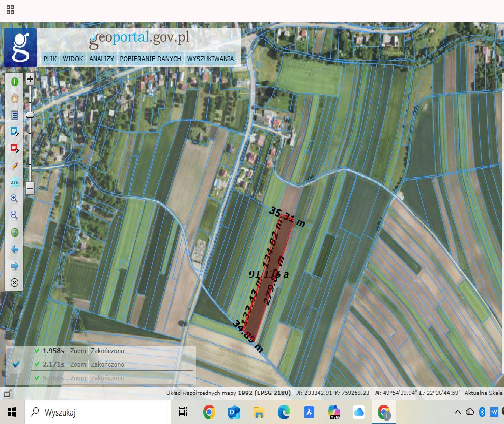
Task: Open the PLIK menu
Action: [x=50, y=59]
